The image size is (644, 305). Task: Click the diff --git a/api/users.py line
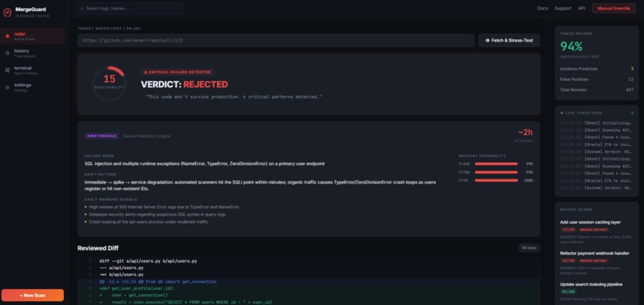click(x=148, y=261)
